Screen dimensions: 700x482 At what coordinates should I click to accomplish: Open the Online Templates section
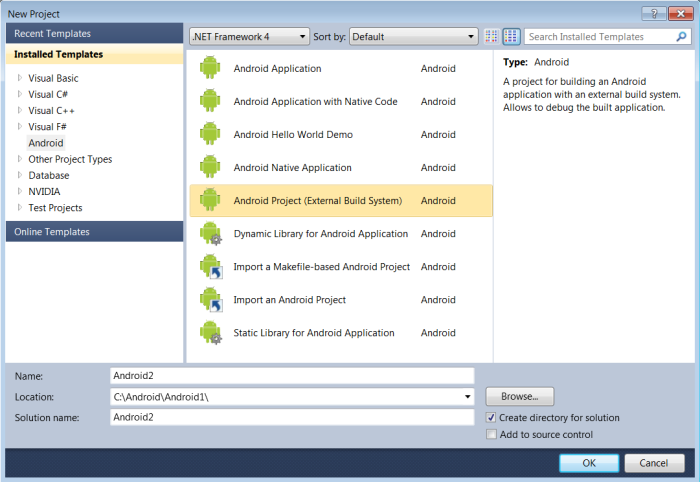(x=52, y=232)
